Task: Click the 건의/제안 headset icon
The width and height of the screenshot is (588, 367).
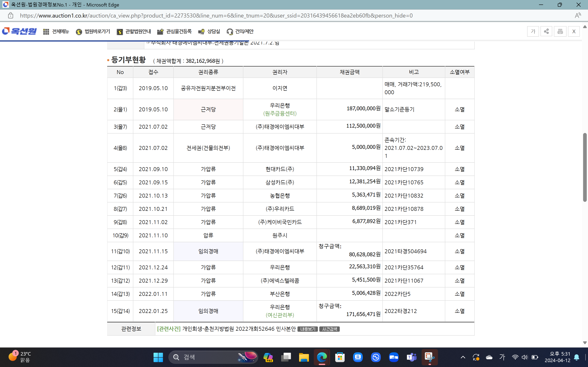Action: [x=230, y=32]
